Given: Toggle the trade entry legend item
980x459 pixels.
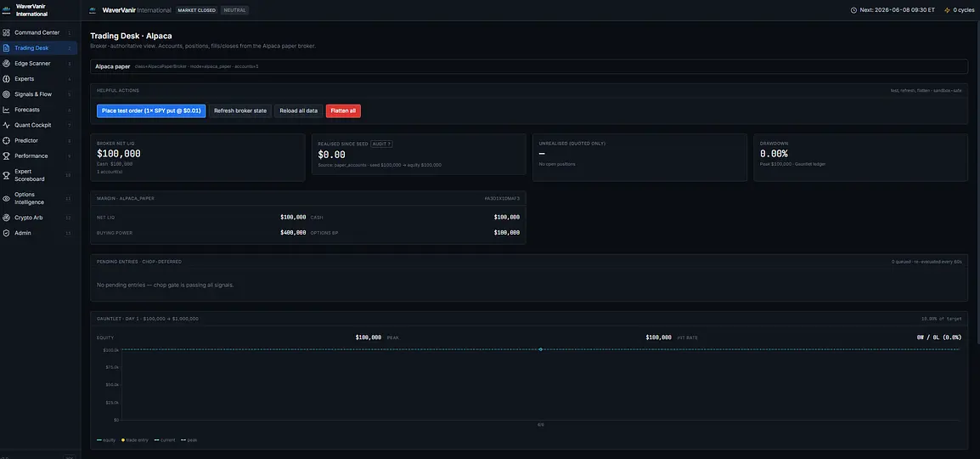Looking at the screenshot, I should point(135,440).
